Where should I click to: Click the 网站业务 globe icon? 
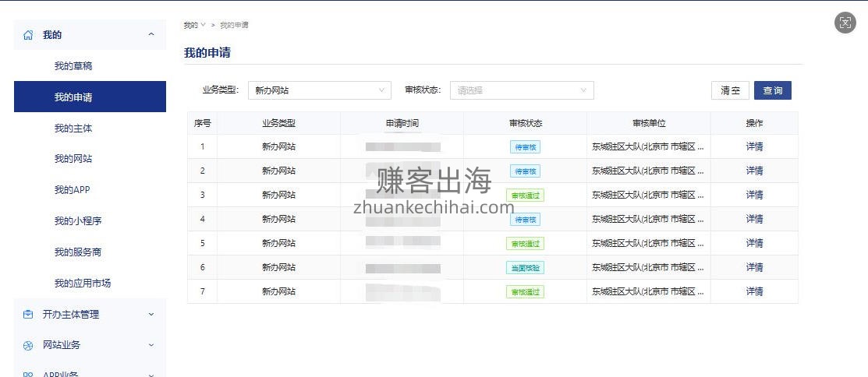(29, 345)
